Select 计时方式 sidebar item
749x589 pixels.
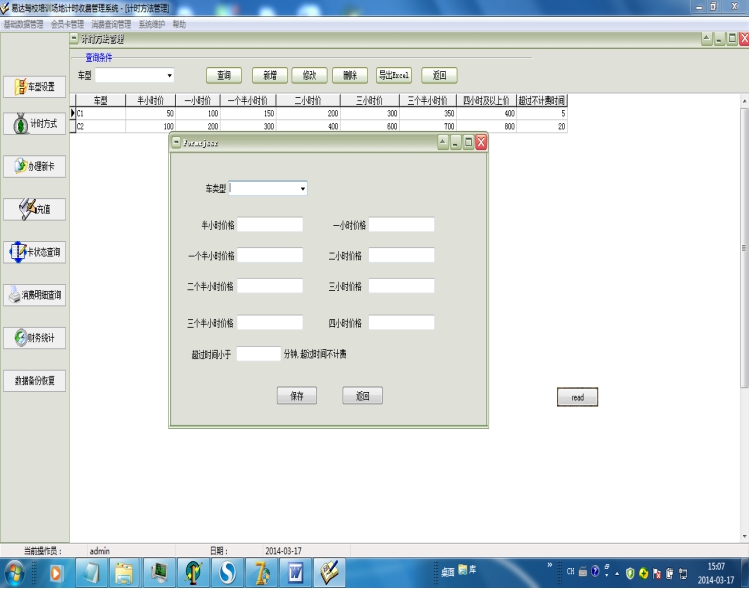(34, 124)
